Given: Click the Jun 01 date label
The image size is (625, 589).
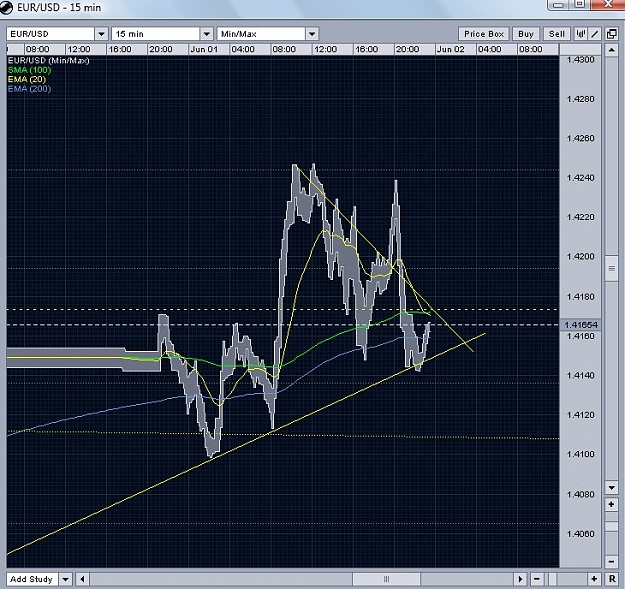Looking at the screenshot, I should tap(204, 49).
